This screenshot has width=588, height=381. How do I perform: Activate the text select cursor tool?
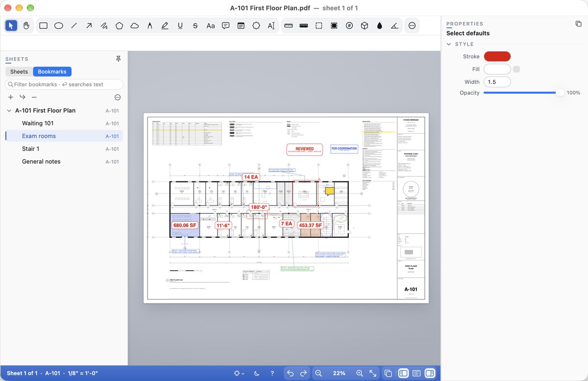click(x=271, y=25)
